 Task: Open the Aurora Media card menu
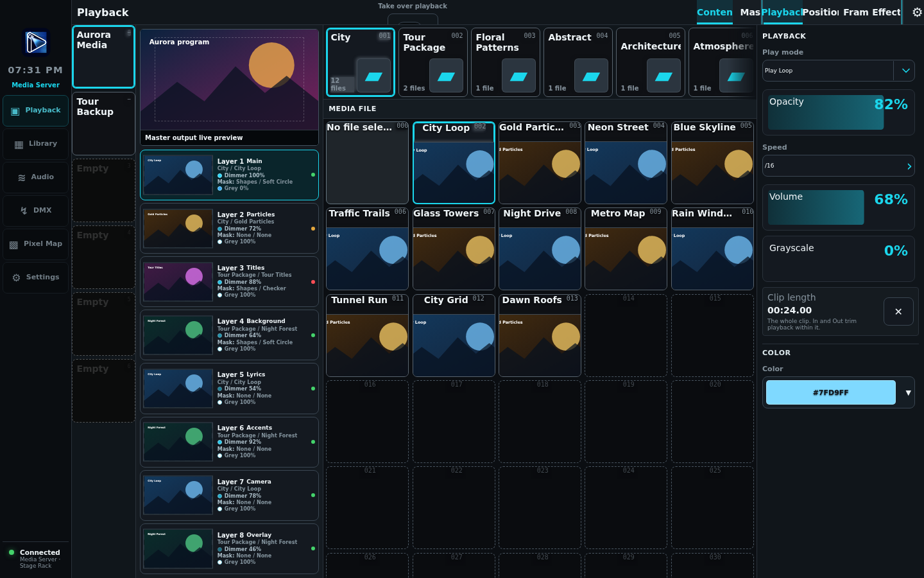click(x=128, y=33)
